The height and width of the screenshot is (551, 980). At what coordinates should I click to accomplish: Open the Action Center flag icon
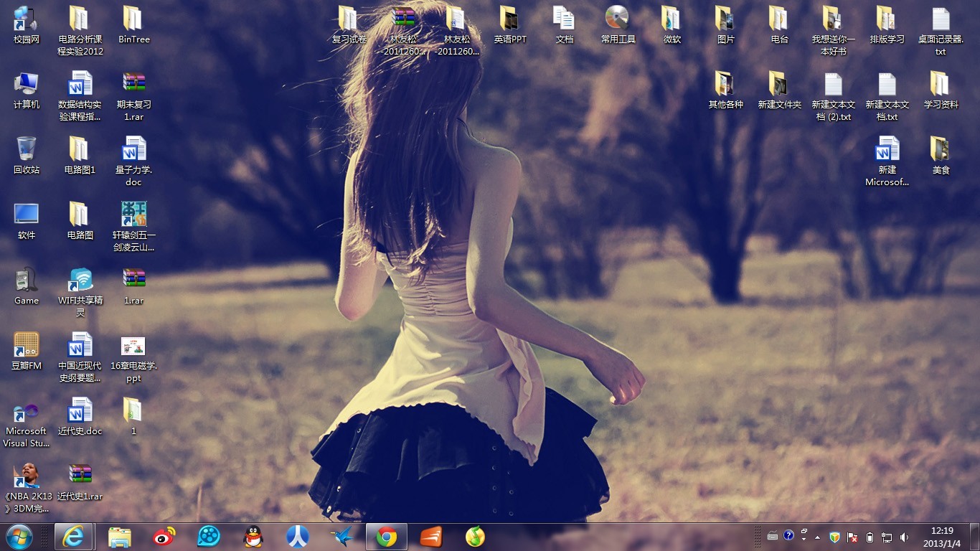point(852,537)
